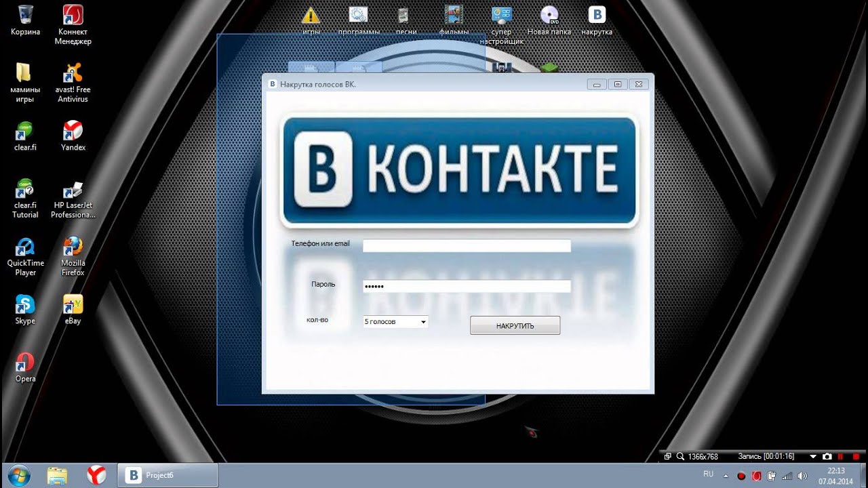
Task: Open the программы desktop folder
Action: point(359,20)
